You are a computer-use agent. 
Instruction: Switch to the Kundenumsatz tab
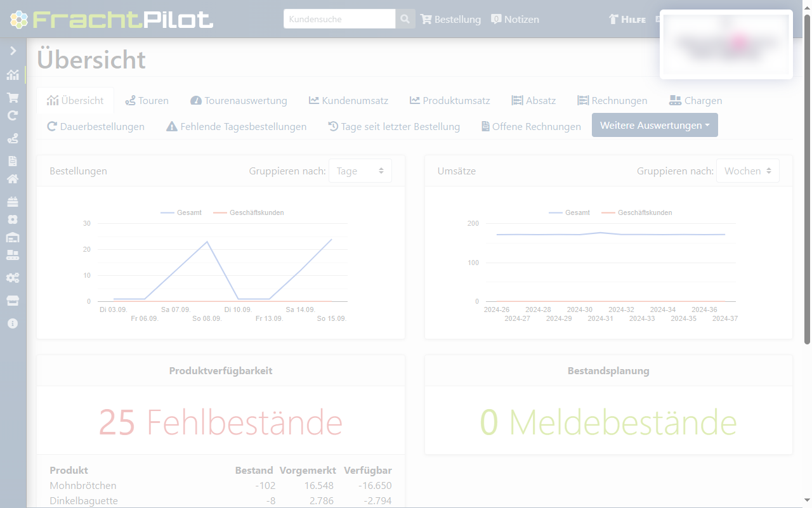(x=348, y=100)
